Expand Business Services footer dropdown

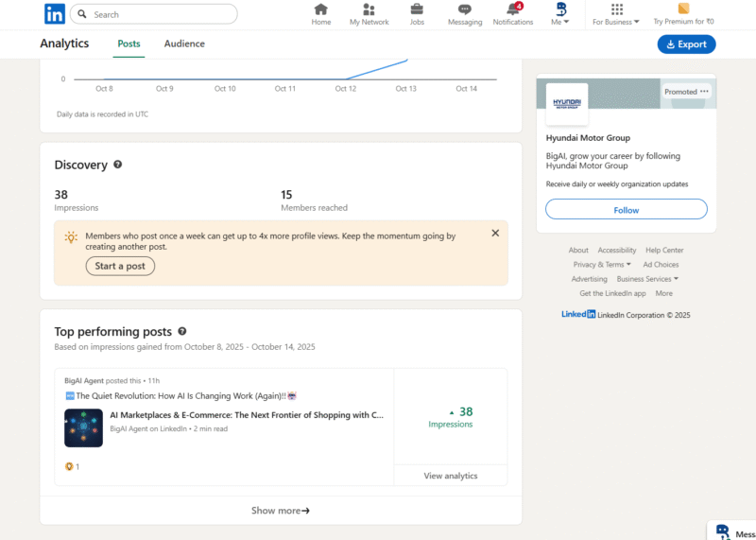click(x=647, y=279)
